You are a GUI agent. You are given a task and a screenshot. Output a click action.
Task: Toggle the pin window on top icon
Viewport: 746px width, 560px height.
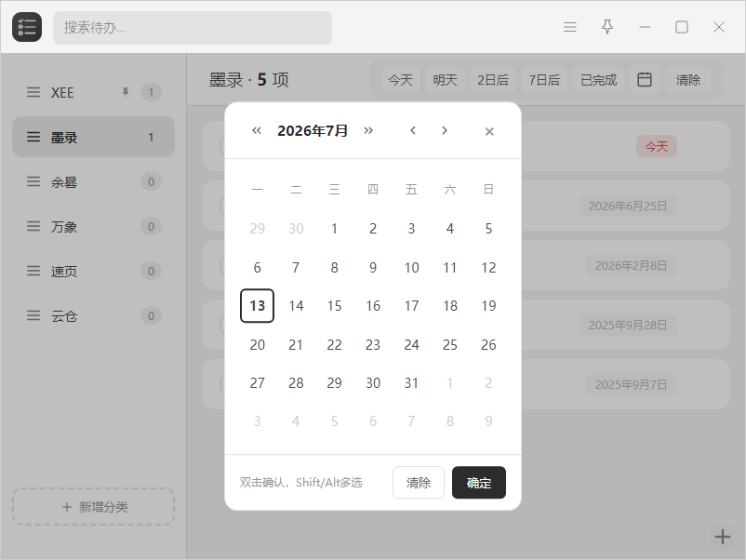[607, 27]
